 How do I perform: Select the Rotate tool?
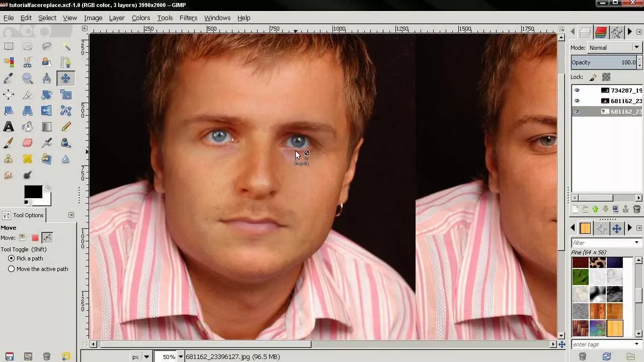click(x=47, y=95)
